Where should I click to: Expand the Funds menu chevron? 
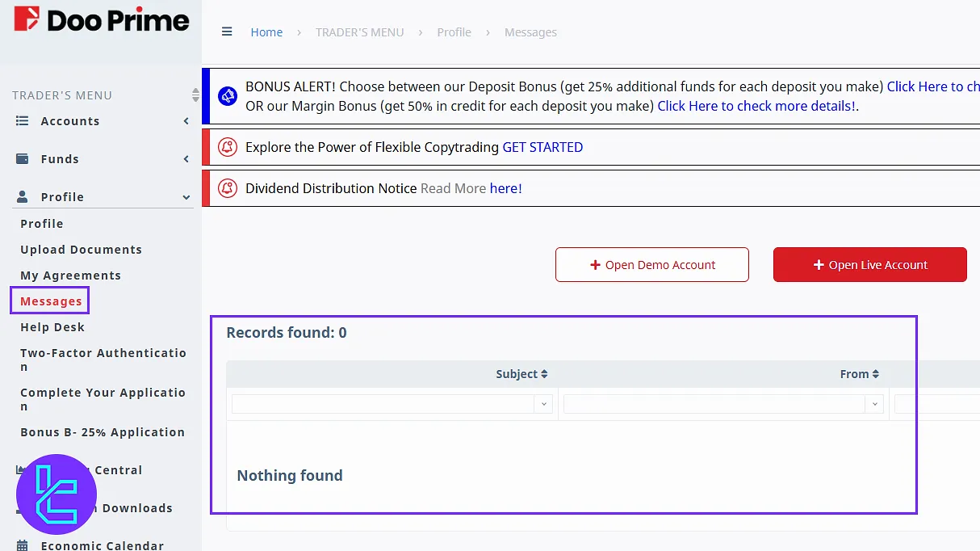tap(186, 159)
